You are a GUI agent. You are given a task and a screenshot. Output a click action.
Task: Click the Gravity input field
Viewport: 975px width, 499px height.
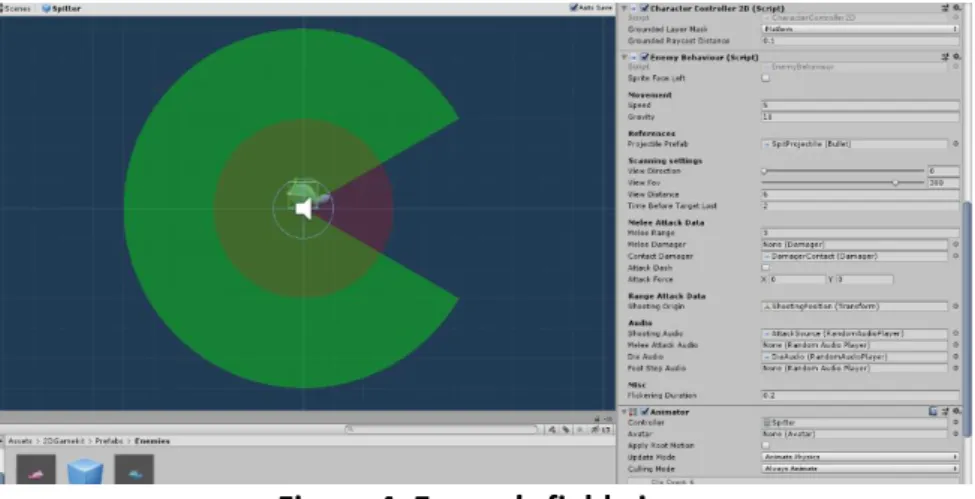(861, 117)
